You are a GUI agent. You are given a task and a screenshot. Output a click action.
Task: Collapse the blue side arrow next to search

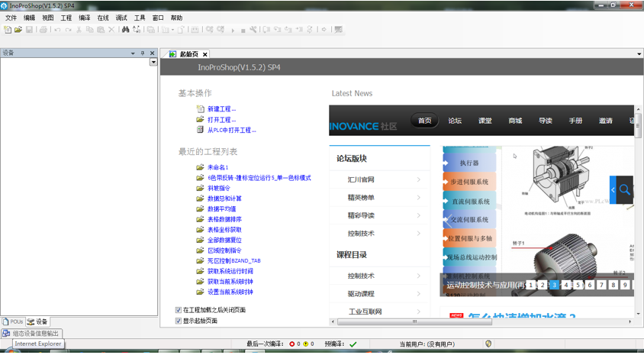(613, 190)
